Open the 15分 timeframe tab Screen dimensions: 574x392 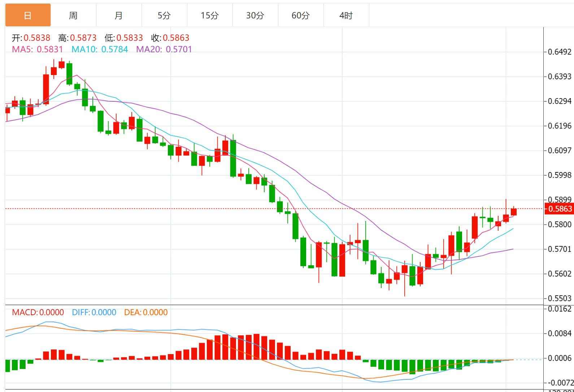210,16
